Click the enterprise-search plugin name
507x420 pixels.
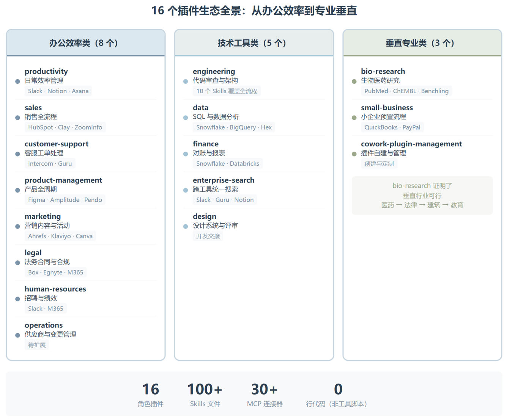(x=224, y=180)
